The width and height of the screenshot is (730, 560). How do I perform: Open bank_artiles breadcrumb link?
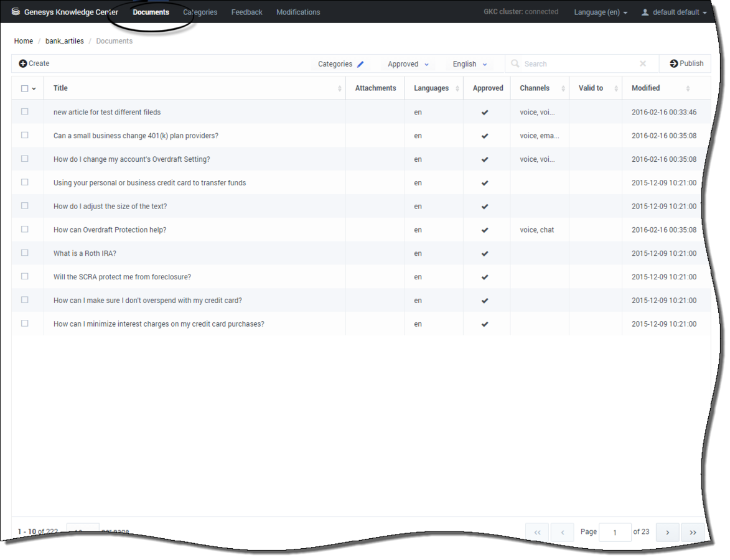[x=64, y=41]
